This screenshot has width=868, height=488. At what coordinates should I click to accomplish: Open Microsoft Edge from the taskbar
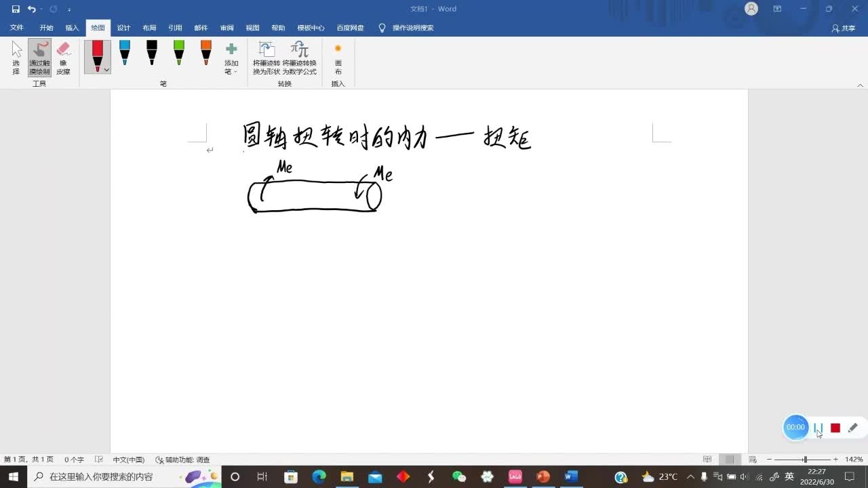(319, 476)
